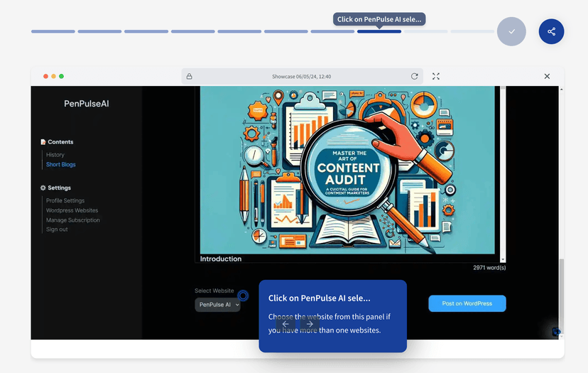The image size is (588, 373).
Task: Advance to next step with right arrow
Action: point(310,324)
